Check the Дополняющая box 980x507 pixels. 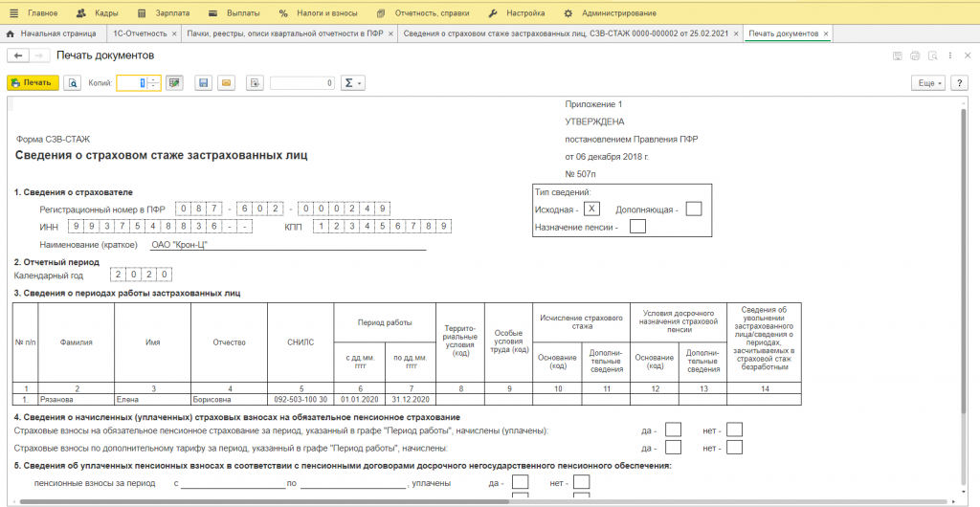(694, 209)
